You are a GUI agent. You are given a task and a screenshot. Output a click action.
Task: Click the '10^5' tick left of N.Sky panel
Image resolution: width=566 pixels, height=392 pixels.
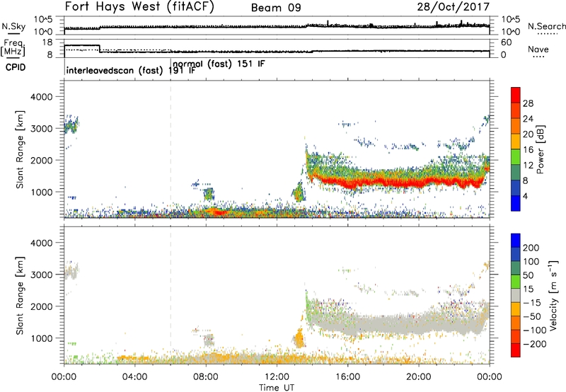coord(43,20)
